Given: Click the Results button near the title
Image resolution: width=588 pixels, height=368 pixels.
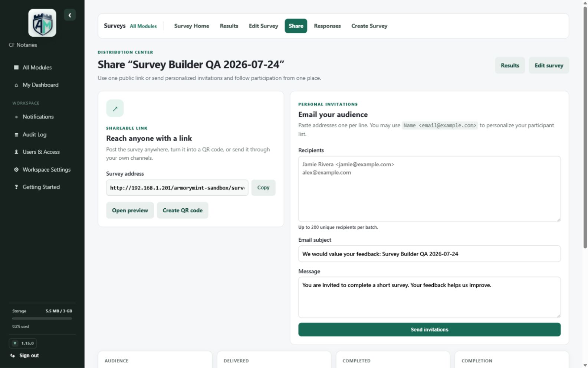Looking at the screenshot, I should click(x=510, y=65).
